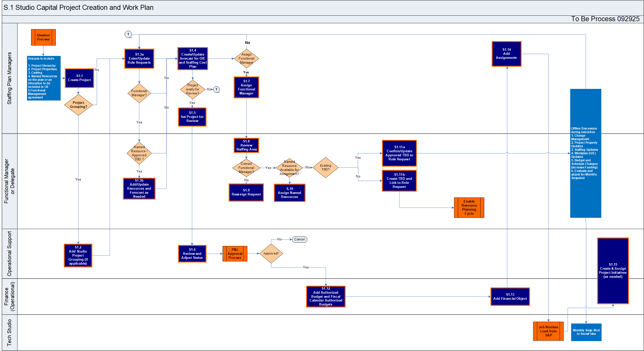Click the S1.6 Review and Adjust Status box

(192, 254)
